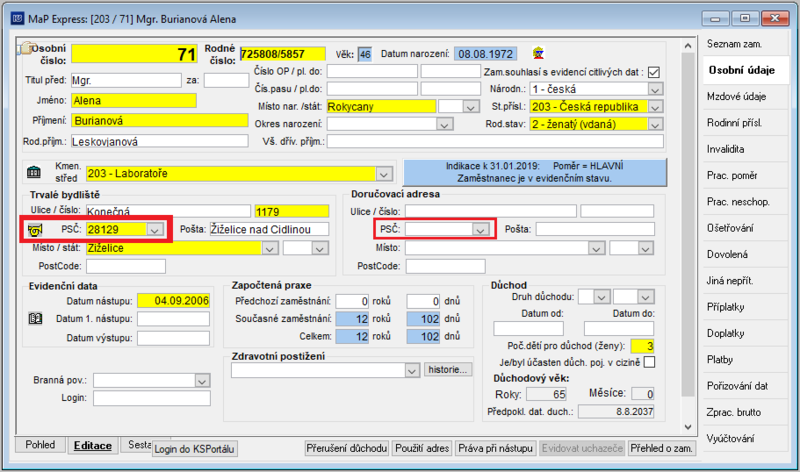
Task: Click the Příjmení field containing Burianová
Action: [x=160, y=121]
